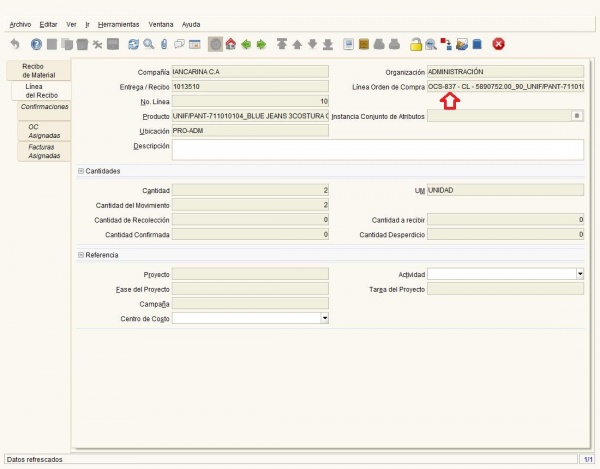Open the Attachment paperclip icon

tap(164, 44)
